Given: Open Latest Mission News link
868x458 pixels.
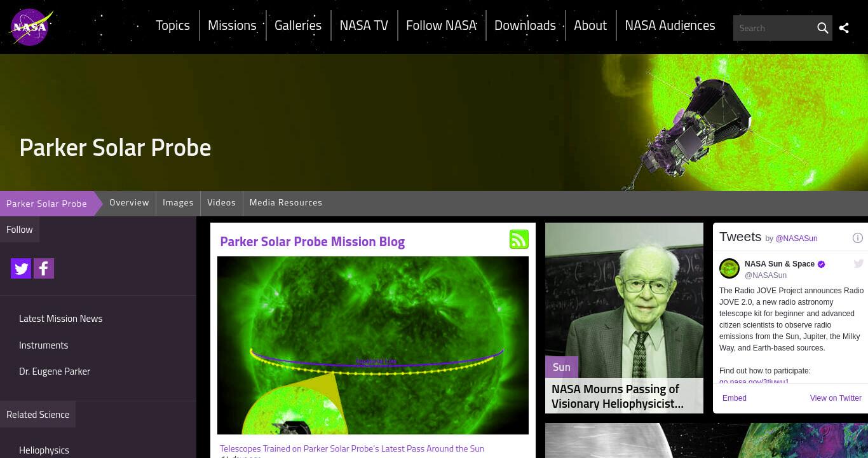Looking at the screenshot, I should (x=61, y=319).
